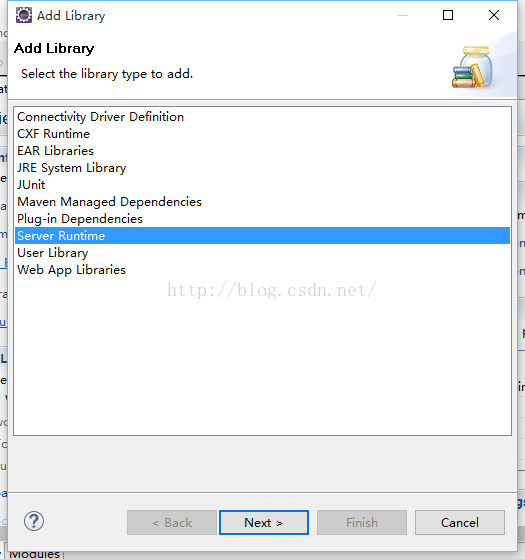525x559 pixels.
Task: Click the Eclipse icon in title bar
Action: (x=24, y=15)
